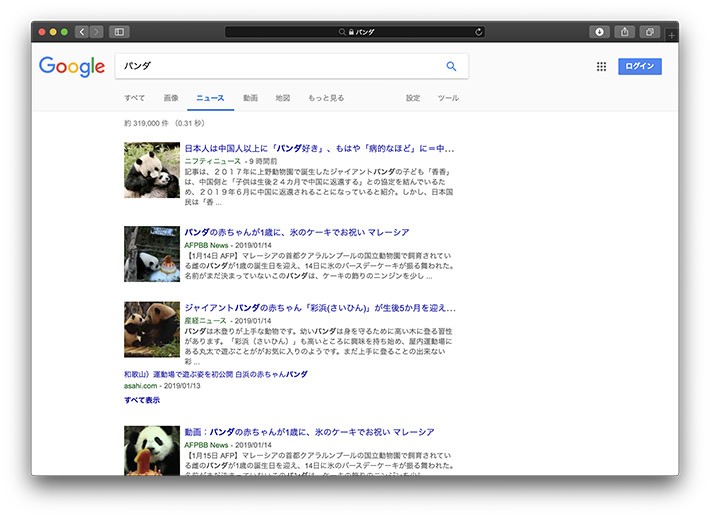This screenshot has width=710, height=517.
Task: Switch to the 地図 tab
Action: click(283, 98)
